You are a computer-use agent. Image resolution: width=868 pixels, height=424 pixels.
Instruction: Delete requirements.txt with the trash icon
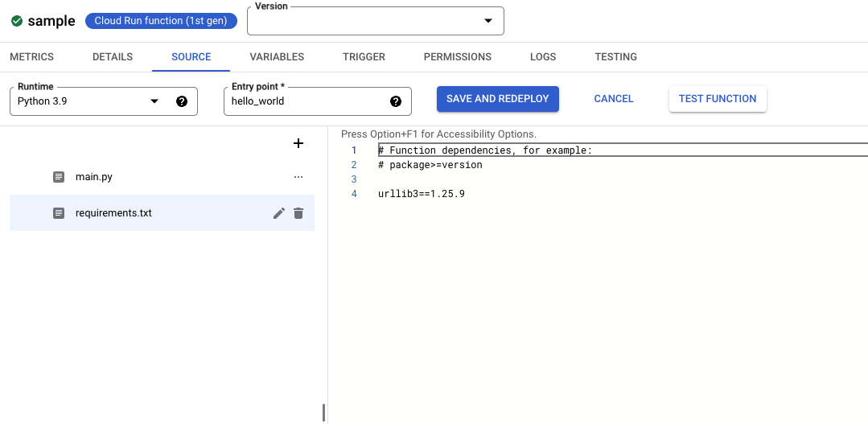[298, 213]
